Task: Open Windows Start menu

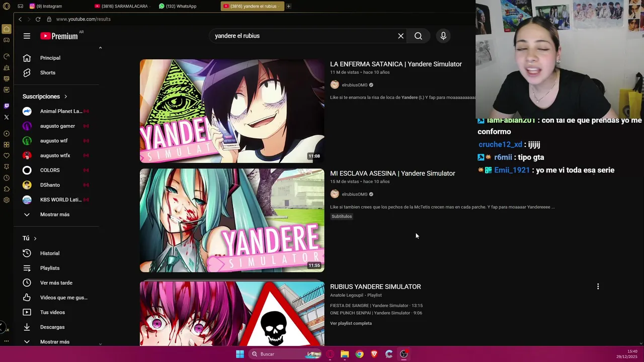Action: 240,354
